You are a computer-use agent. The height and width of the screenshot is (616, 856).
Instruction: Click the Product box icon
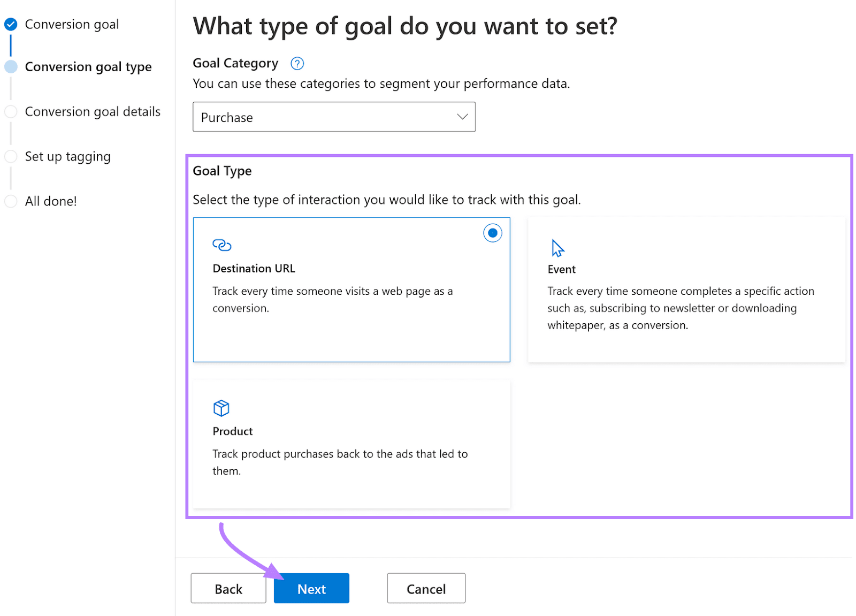[221, 408]
